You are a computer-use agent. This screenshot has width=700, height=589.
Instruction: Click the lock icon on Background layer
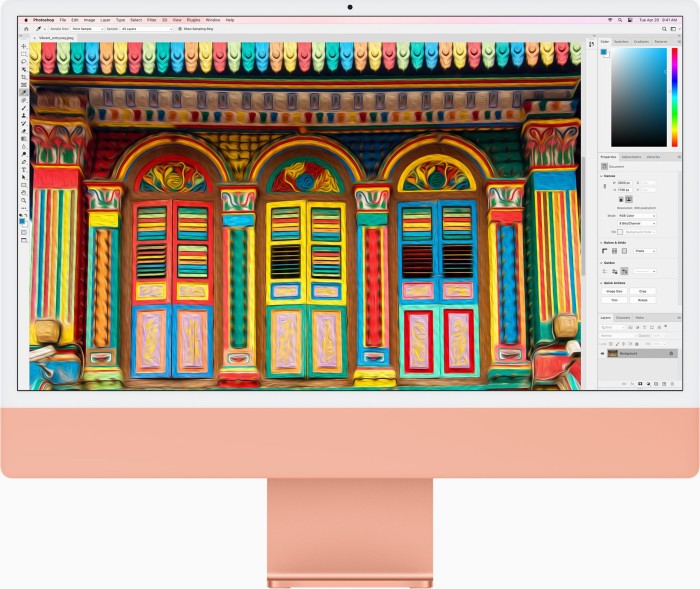[x=670, y=353]
